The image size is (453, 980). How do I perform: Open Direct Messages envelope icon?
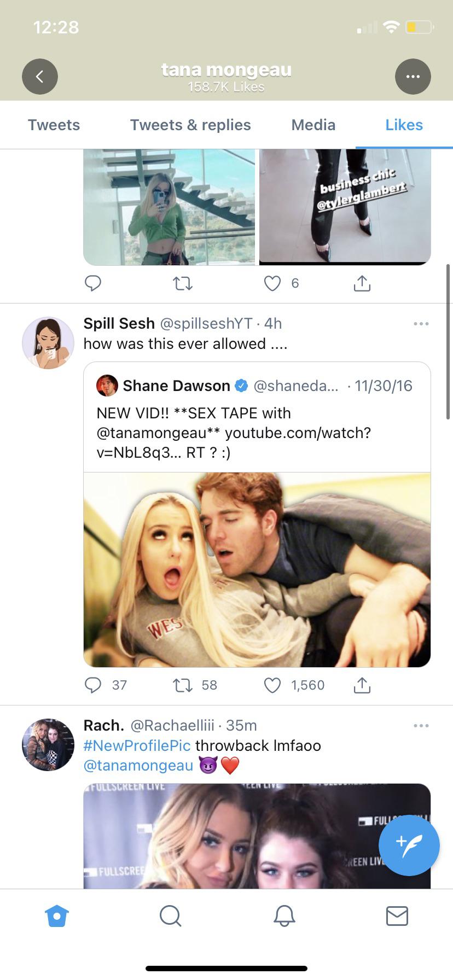coord(397,915)
